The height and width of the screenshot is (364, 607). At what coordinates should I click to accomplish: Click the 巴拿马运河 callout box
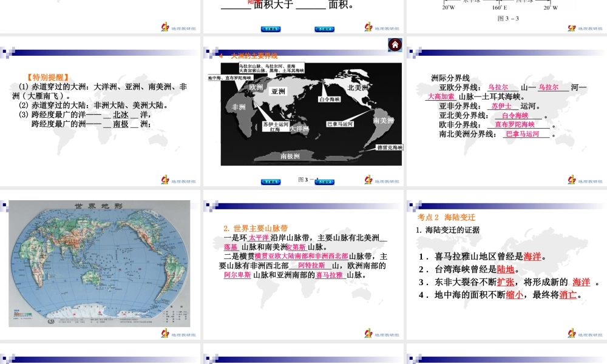point(340,124)
